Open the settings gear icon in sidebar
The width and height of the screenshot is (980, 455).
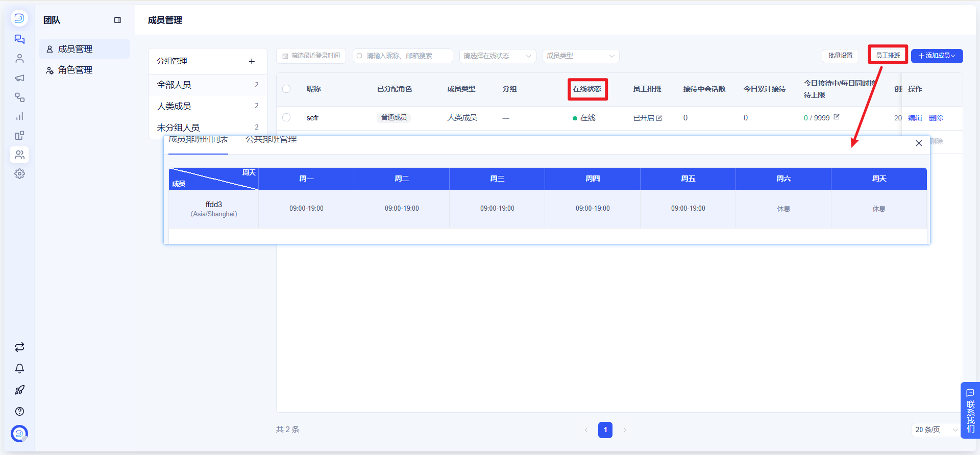pos(19,174)
